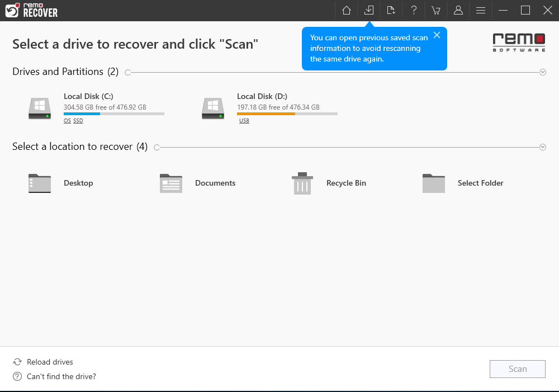Open the shopping cart purchase icon
Screen dimensions: 559x392
pos(435,10)
